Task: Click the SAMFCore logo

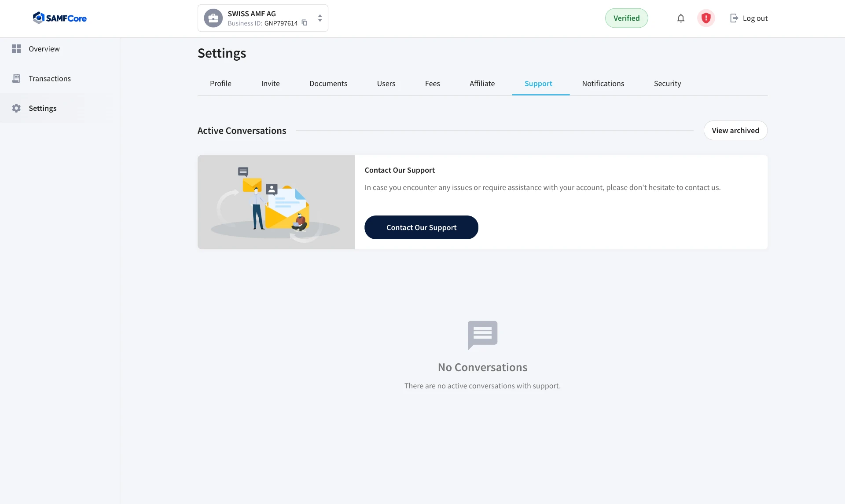Action: pyautogui.click(x=60, y=18)
